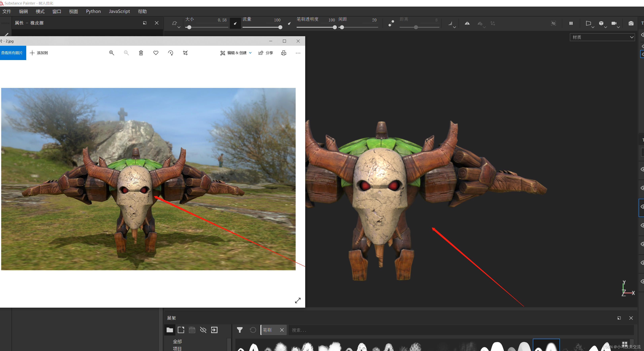
Task: Pause rendering with the pause button
Action: point(571,23)
